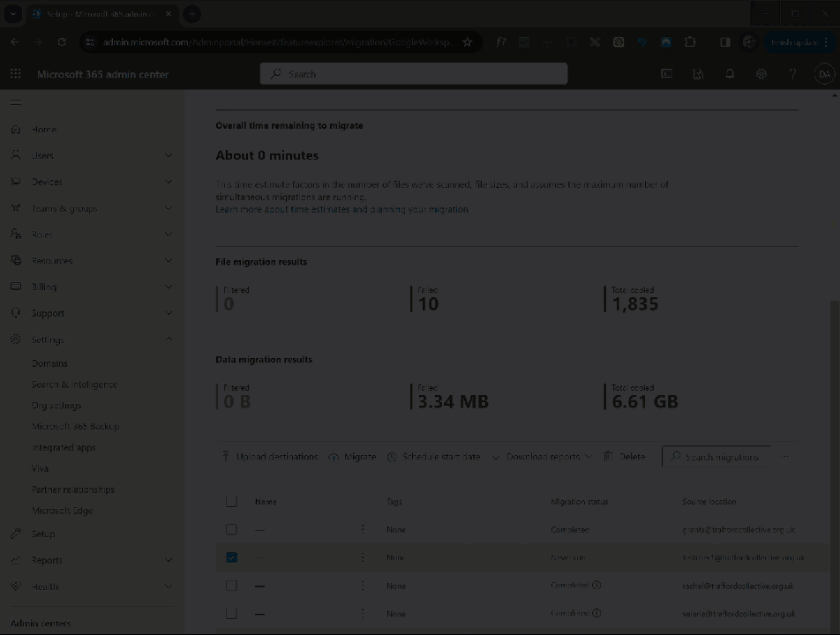Click the info icon on rachel's Completed status
Image resolution: width=840 pixels, height=635 pixels.
(596, 586)
